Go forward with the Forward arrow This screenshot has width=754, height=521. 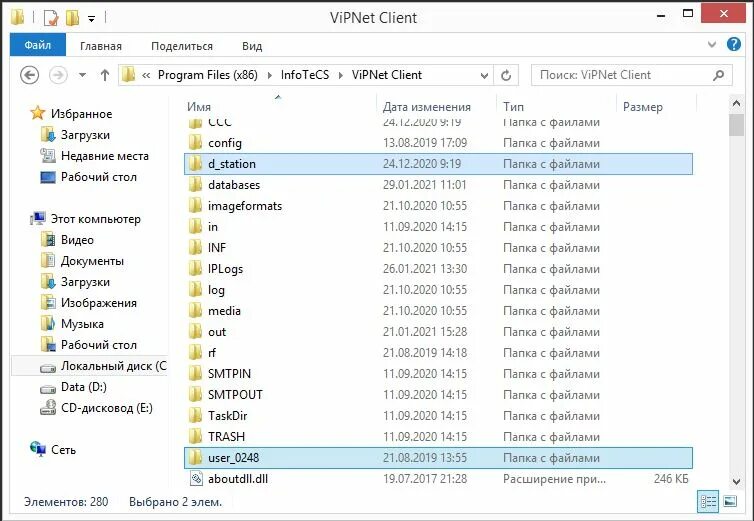point(58,75)
